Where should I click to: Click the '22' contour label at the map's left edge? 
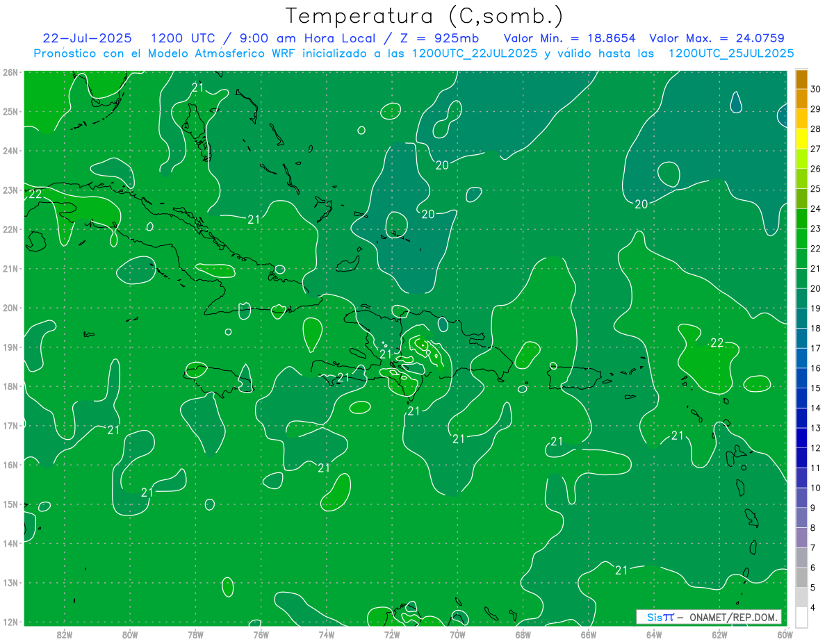point(35,195)
